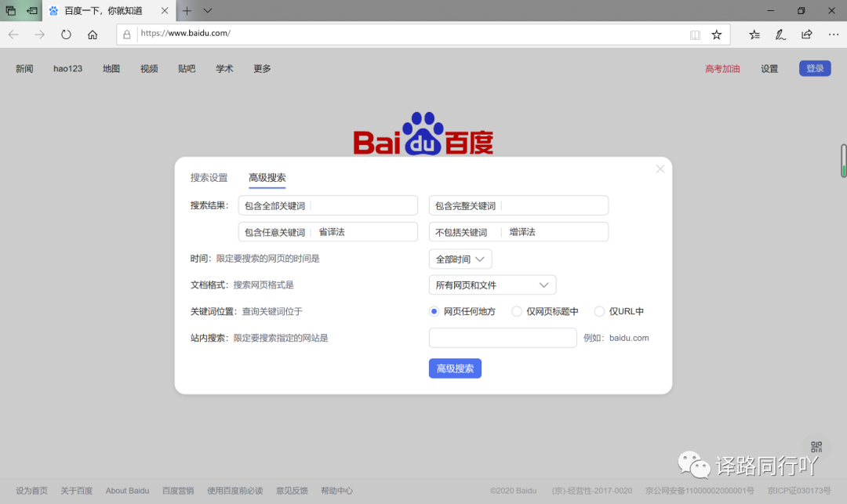Open 视频 navigation link
The width and height of the screenshot is (847, 504).
(x=149, y=68)
